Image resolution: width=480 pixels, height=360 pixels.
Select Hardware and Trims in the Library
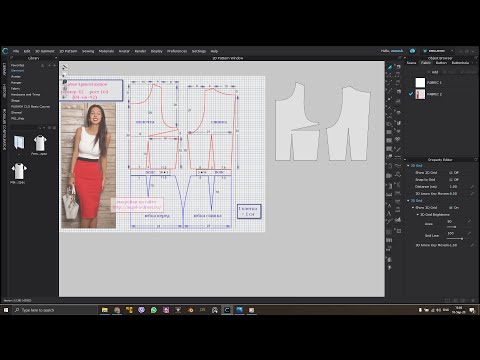pos(25,95)
